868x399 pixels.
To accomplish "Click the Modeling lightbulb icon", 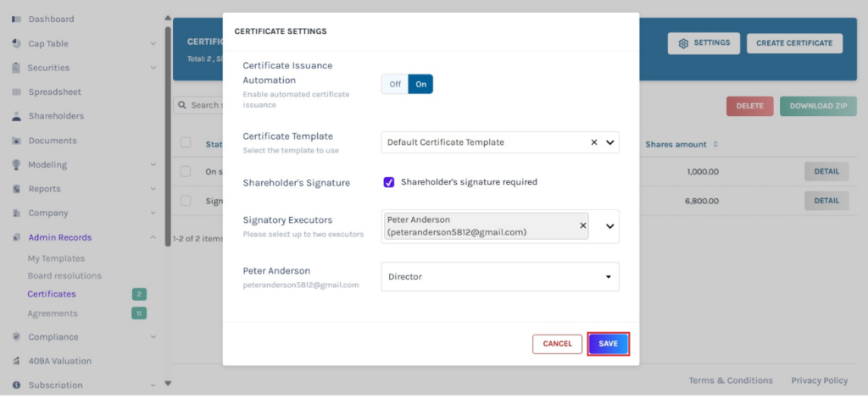I will pyautogui.click(x=16, y=165).
